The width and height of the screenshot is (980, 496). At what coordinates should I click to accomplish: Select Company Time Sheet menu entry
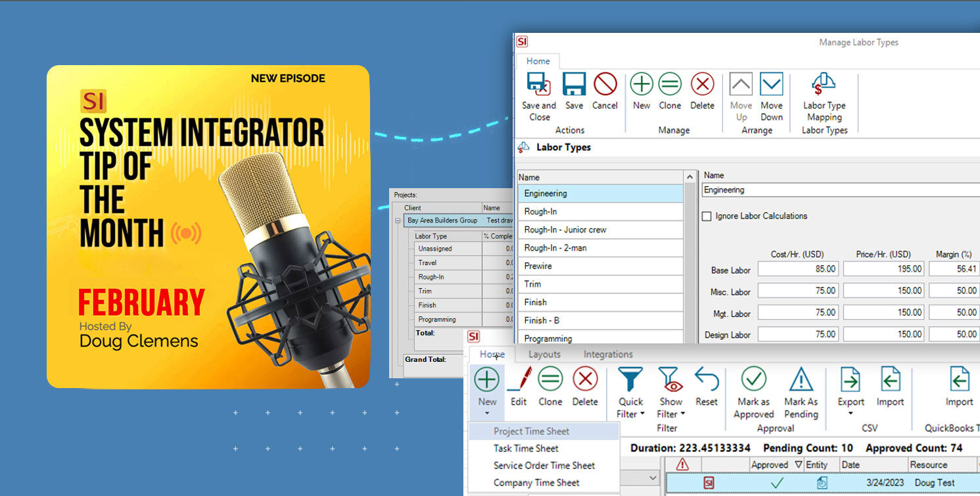click(544, 482)
